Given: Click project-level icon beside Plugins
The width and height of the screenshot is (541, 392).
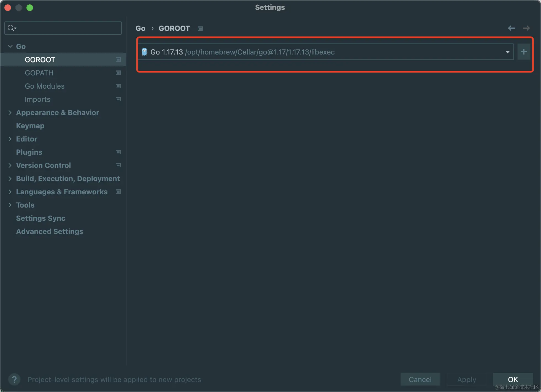Looking at the screenshot, I should (x=118, y=152).
